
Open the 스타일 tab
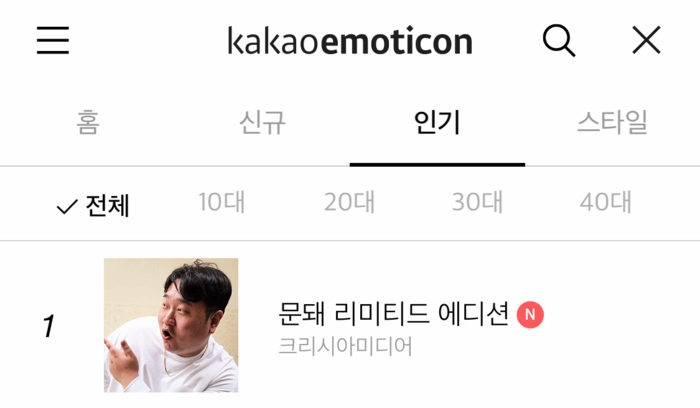pos(612,122)
